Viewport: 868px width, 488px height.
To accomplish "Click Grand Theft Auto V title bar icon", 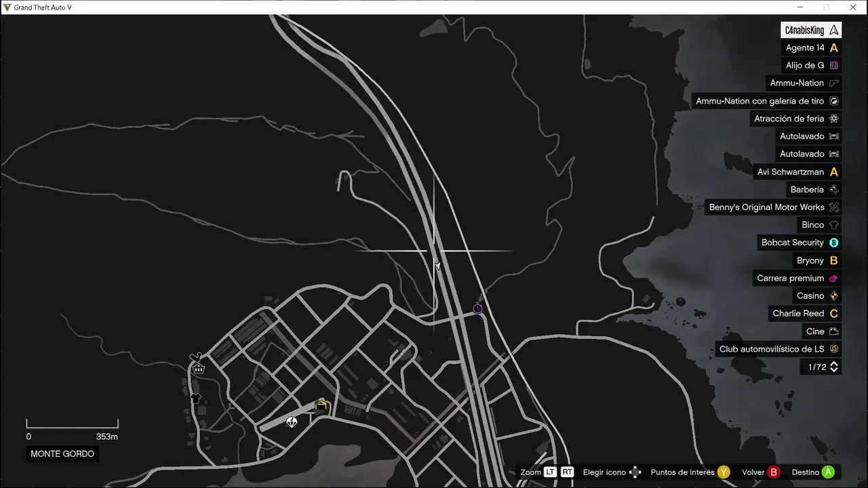I will 7,7.
